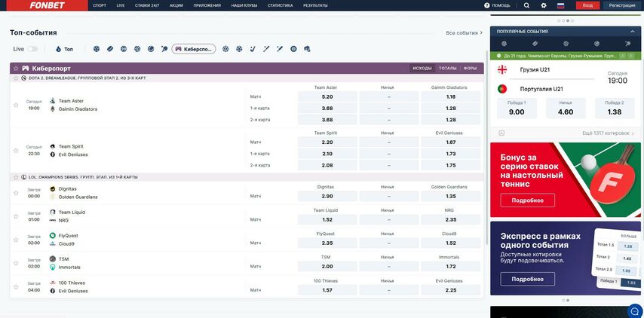Open settings via gear icon in header
Image resolution: width=644 pixels, height=318 pixels.
coord(544,5)
